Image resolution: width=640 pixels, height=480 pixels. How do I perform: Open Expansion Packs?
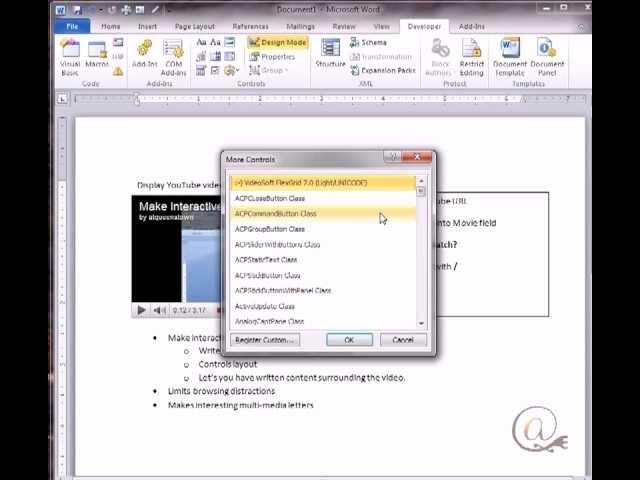point(383,71)
